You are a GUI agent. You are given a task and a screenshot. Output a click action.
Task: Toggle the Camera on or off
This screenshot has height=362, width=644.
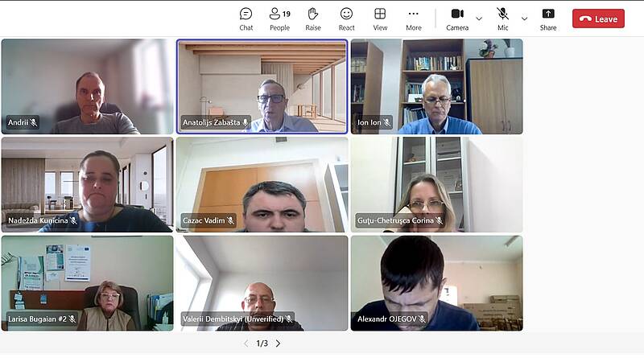pos(457,18)
